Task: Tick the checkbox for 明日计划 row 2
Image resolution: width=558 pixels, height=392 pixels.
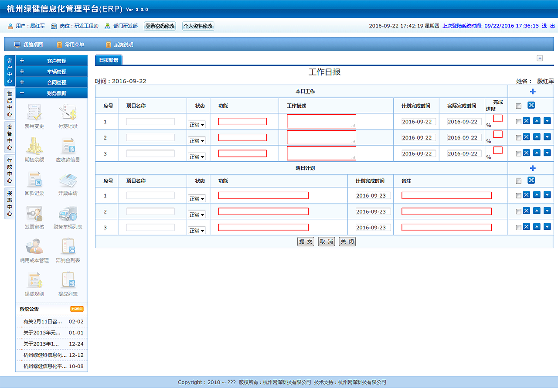Action: pos(518,211)
